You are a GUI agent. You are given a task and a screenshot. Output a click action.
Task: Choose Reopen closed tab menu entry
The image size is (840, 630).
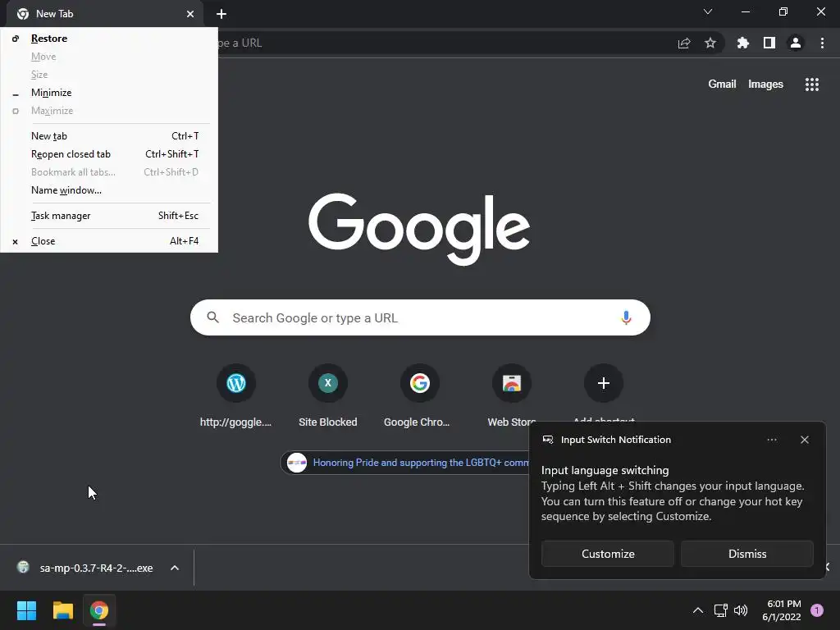[109, 154]
